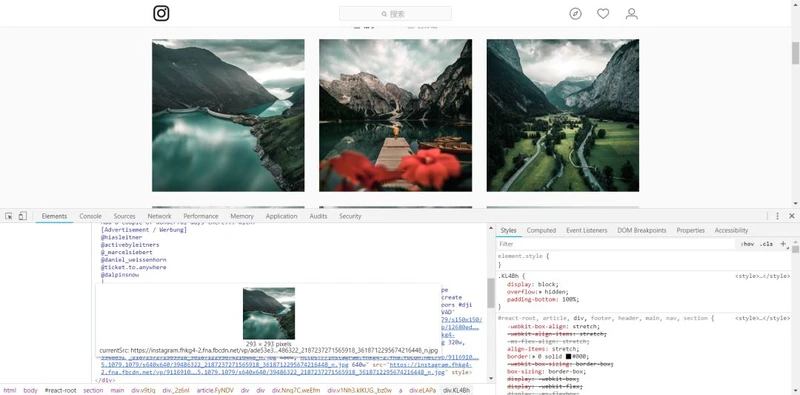
Task: Select body in the breadcrumb bar
Action: coord(31,390)
